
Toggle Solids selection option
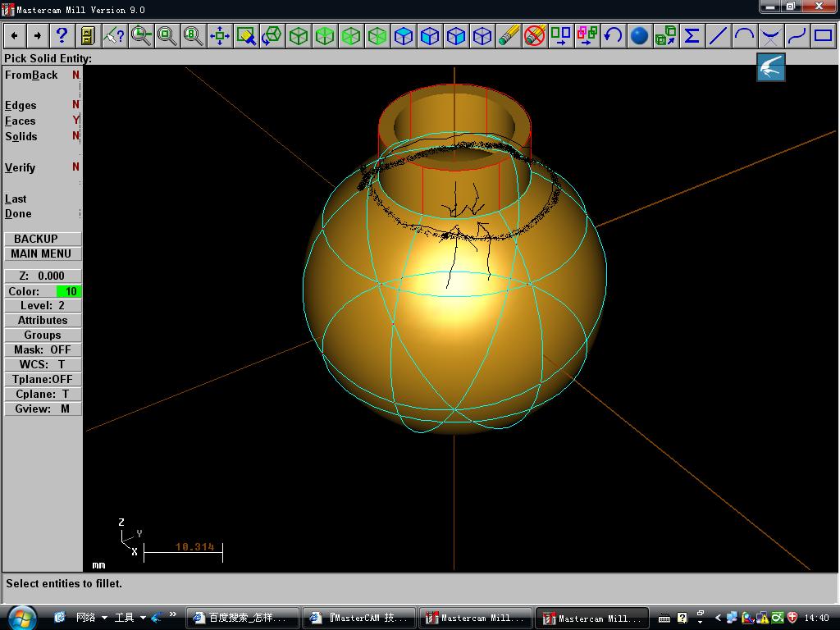coord(43,136)
